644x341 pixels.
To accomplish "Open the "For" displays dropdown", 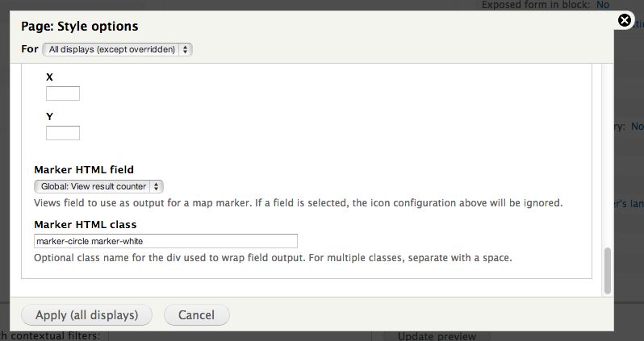I will tap(118, 49).
